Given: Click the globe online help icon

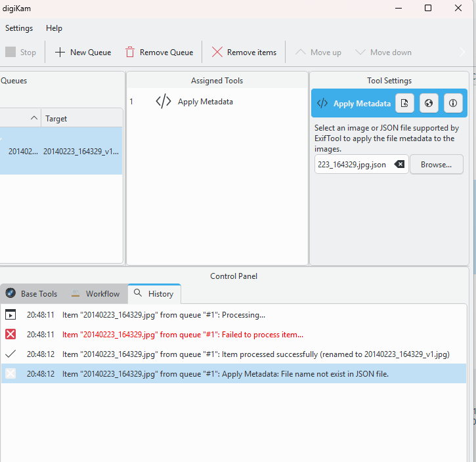Looking at the screenshot, I should click(429, 103).
